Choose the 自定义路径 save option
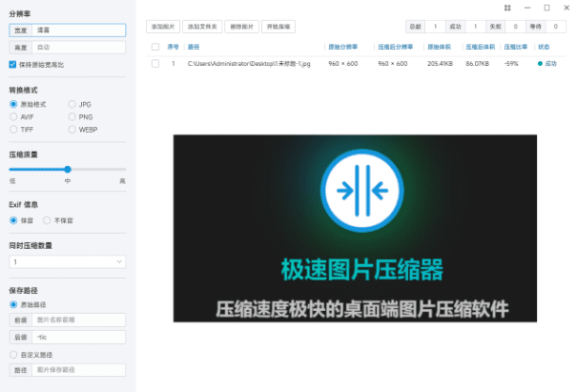 12,353
